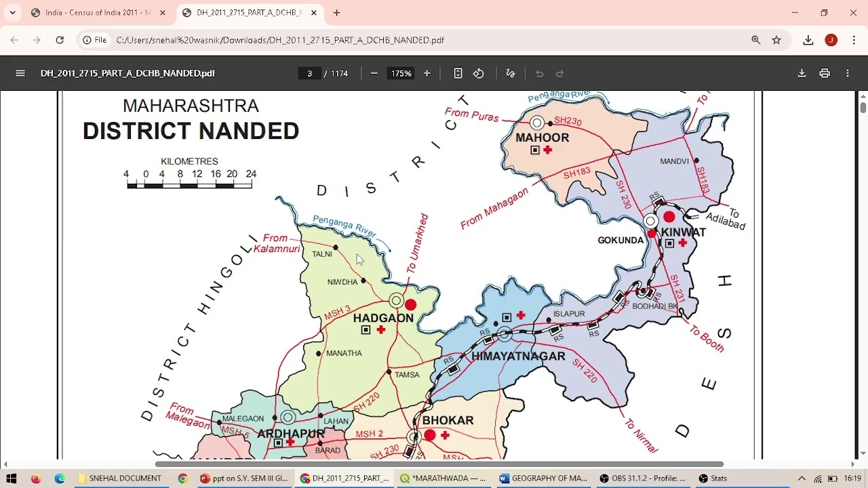This screenshot has width=868, height=488.
Task: Click the zoom percentage field 175%
Action: pos(401,73)
